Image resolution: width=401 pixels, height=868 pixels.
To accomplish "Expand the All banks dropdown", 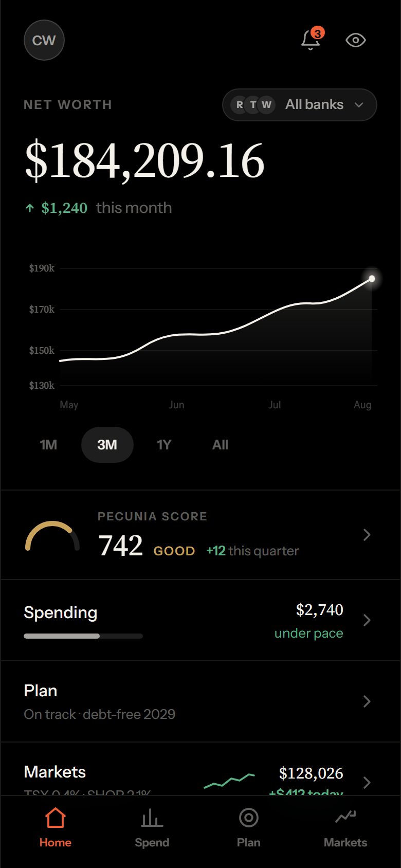I will (x=300, y=105).
